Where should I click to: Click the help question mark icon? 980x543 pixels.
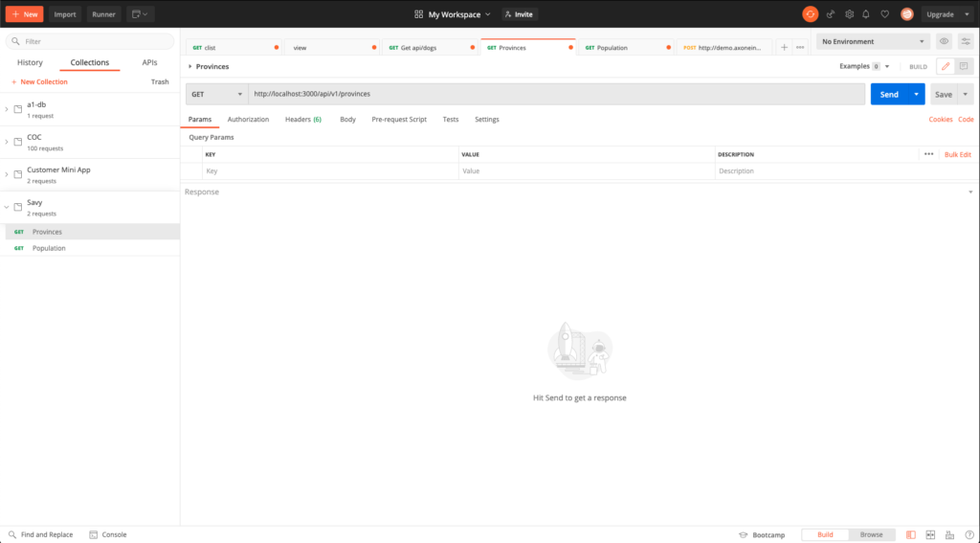(x=969, y=534)
